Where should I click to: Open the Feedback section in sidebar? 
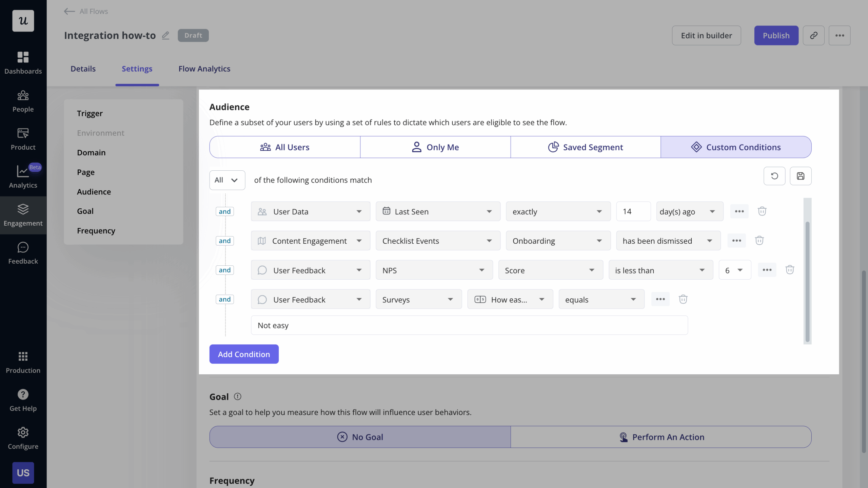(23, 253)
